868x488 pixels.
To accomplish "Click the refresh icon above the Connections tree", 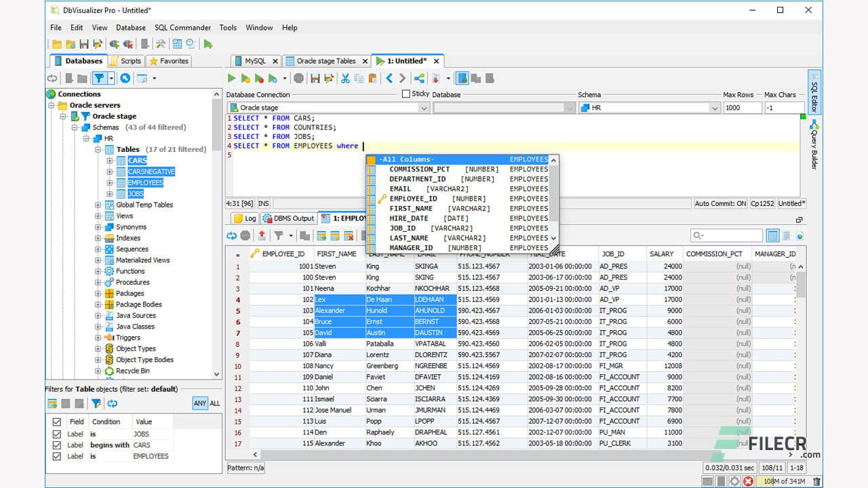I will [x=52, y=78].
